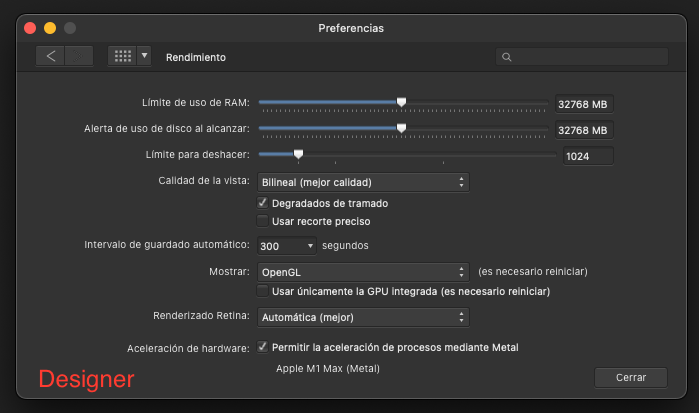The height and width of the screenshot is (413, 699).
Task: Enable Usar recorte preciso checkbox
Action: (263, 221)
